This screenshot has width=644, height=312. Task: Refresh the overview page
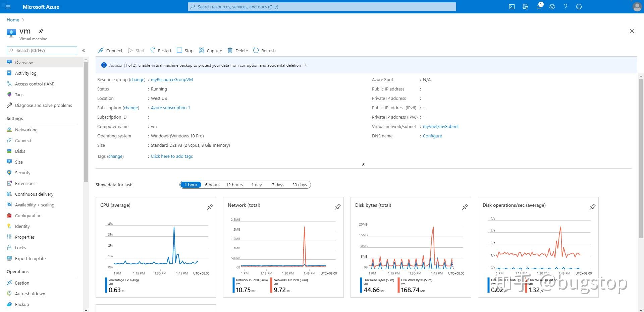(x=264, y=51)
